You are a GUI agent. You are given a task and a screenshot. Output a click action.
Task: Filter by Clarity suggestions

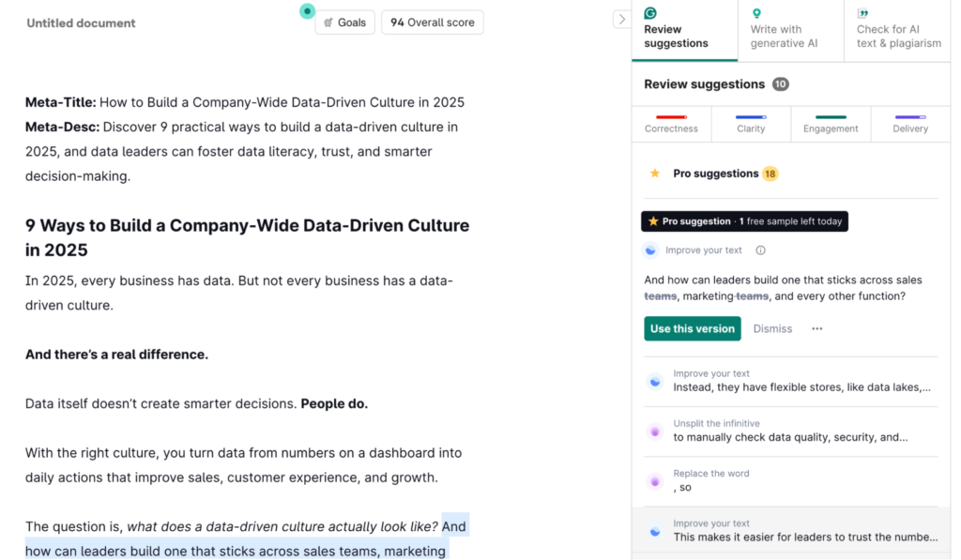click(x=751, y=124)
